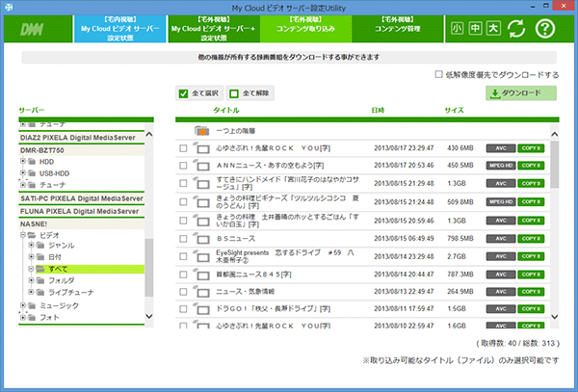Screen dimensions: 578x392
Task: Click the DMM logo
Action: (32, 30)
